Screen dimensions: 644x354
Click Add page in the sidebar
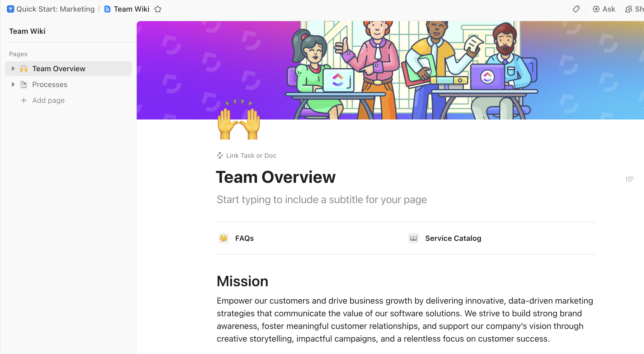pos(48,100)
